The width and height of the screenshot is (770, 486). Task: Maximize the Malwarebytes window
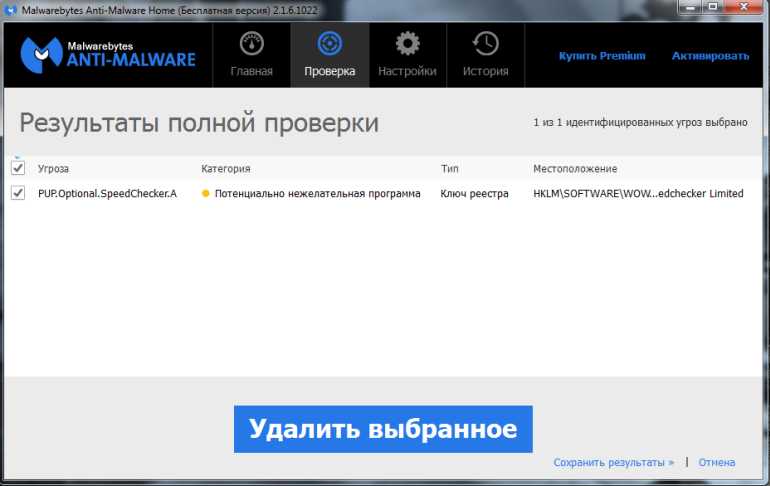713,7
